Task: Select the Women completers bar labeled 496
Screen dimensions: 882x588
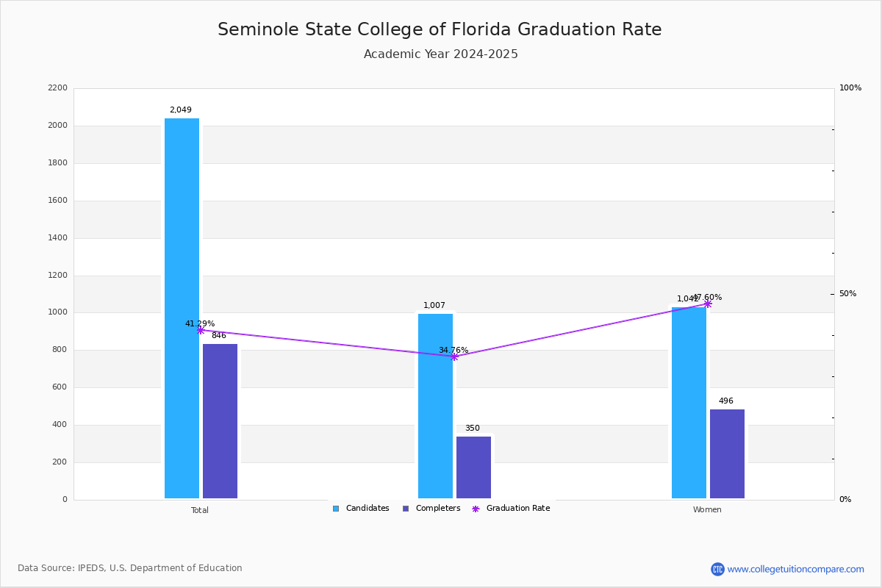Action: (x=727, y=454)
